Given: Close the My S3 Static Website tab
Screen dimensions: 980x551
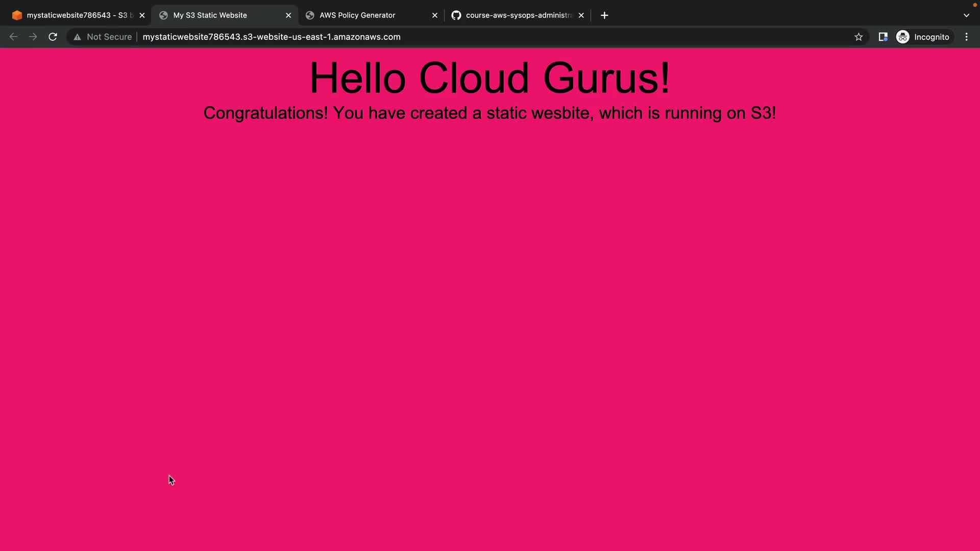Looking at the screenshot, I should [x=288, y=15].
